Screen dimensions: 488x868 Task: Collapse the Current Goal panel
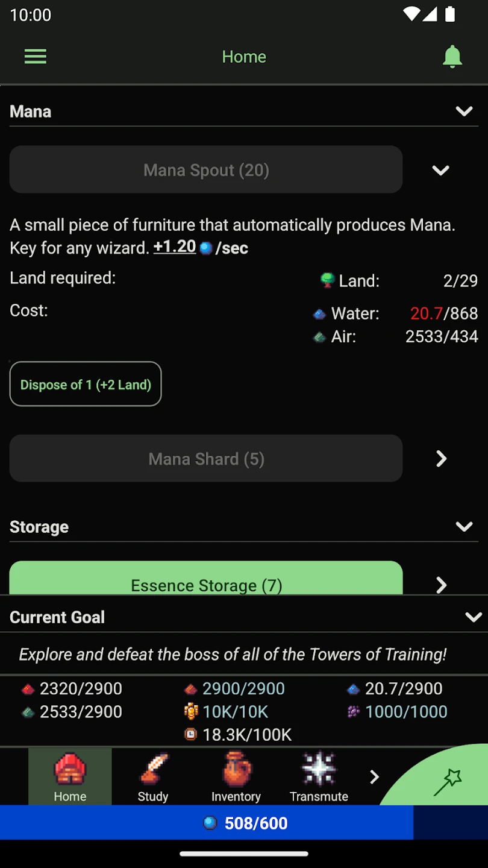(474, 617)
